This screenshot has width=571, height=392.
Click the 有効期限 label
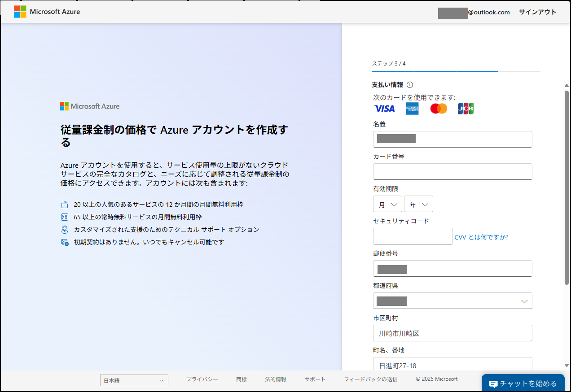386,189
